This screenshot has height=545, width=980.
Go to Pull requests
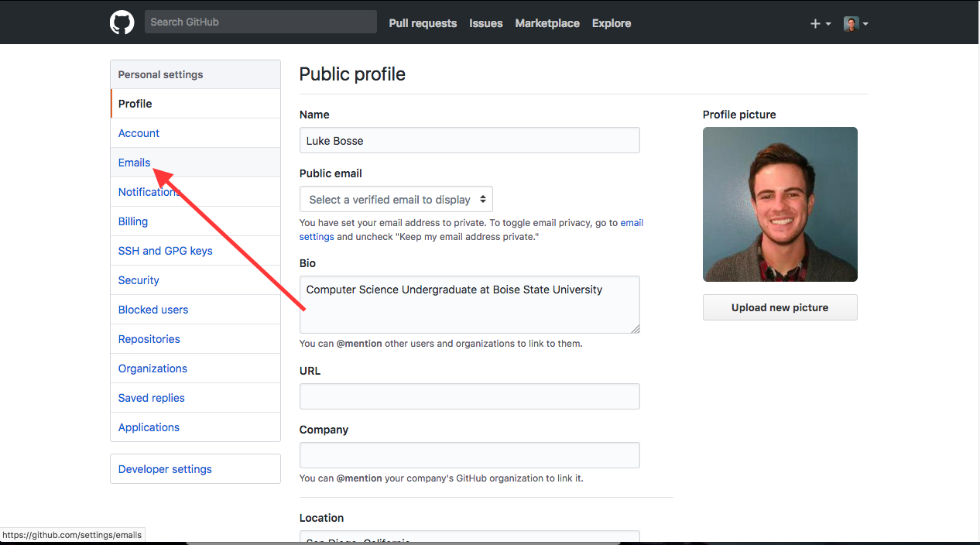423,23
